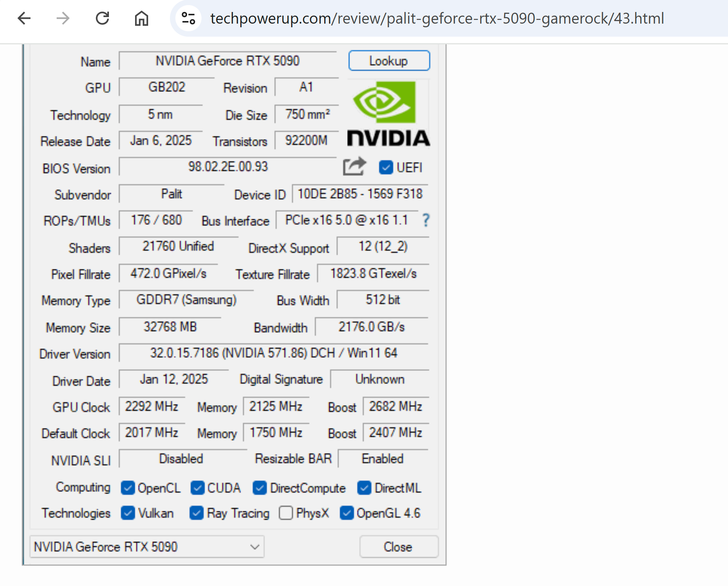This screenshot has width=728, height=586.
Task: Click default Boost value 2407 MHz
Action: [x=396, y=432]
